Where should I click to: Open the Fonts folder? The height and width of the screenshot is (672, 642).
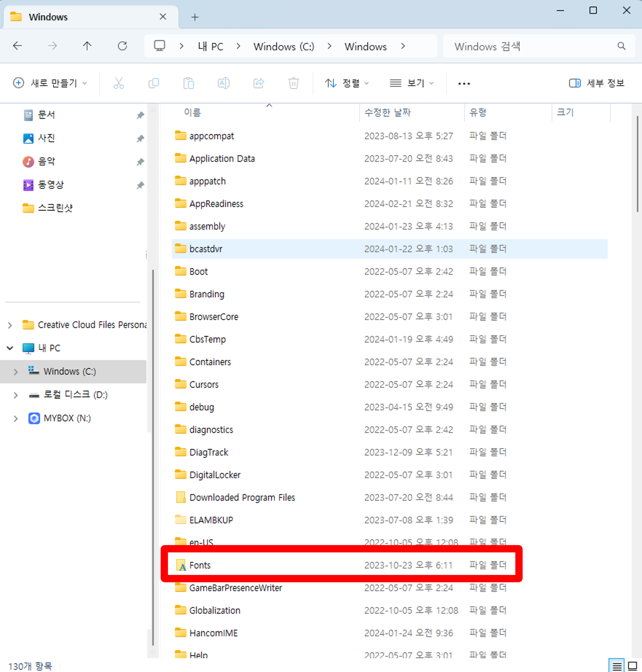(200, 565)
